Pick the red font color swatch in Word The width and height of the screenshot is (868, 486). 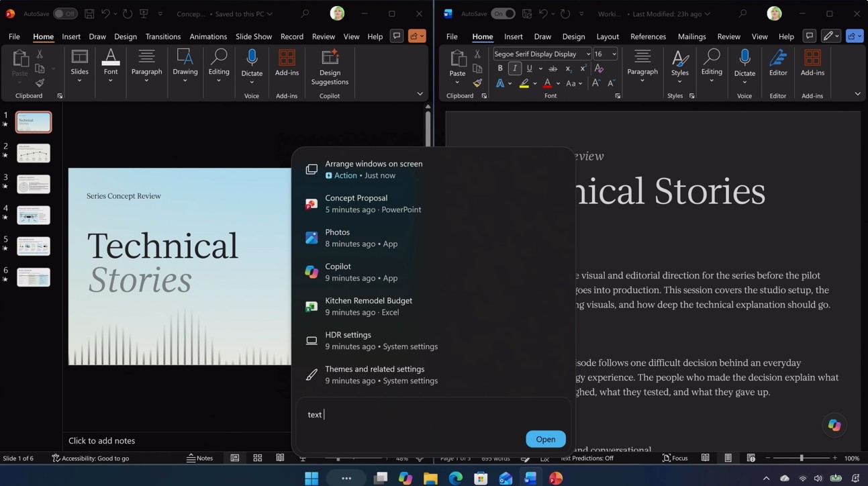click(x=547, y=83)
